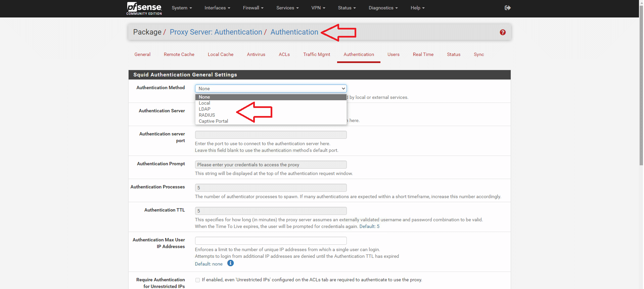Viewport: 644px width, 289px height.
Task: Click the Authentication server port field
Action: click(271, 135)
